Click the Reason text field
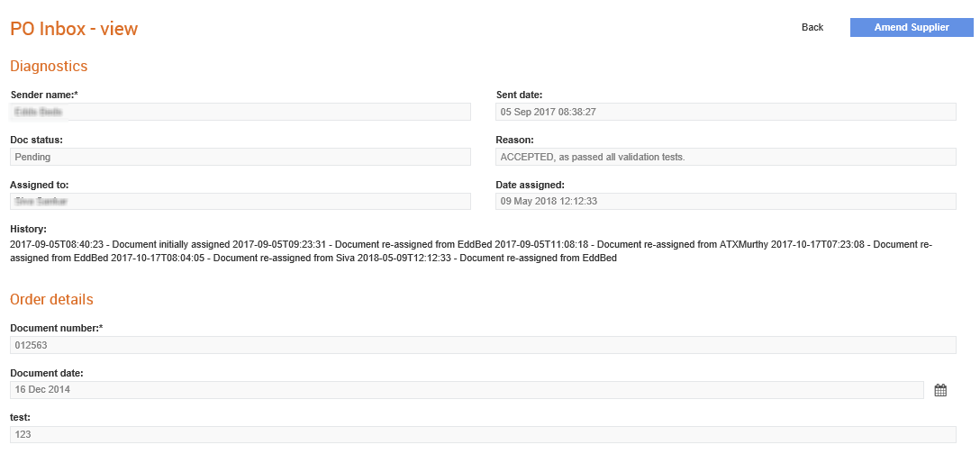The width and height of the screenshot is (980, 454). click(x=725, y=157)
